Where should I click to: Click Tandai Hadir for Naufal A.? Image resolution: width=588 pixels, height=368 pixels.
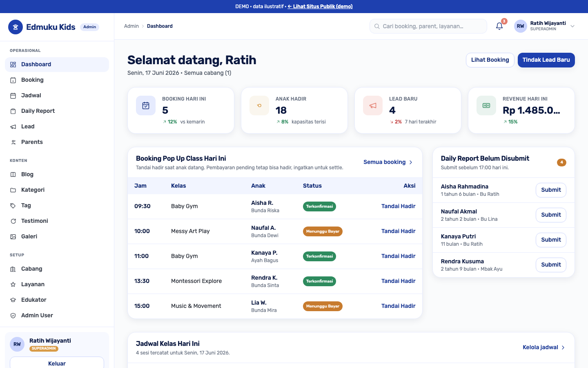click(399, 231)
